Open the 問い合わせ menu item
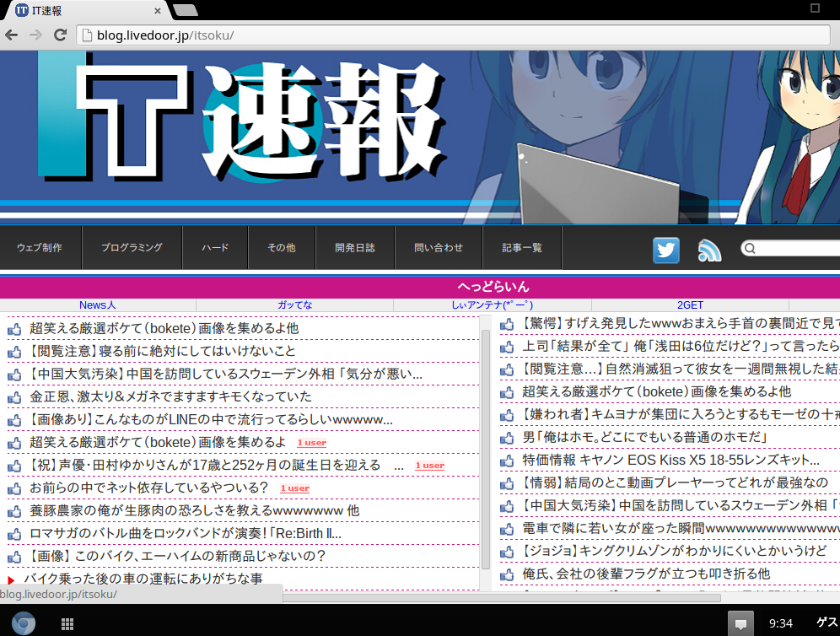 coord(439,247)
